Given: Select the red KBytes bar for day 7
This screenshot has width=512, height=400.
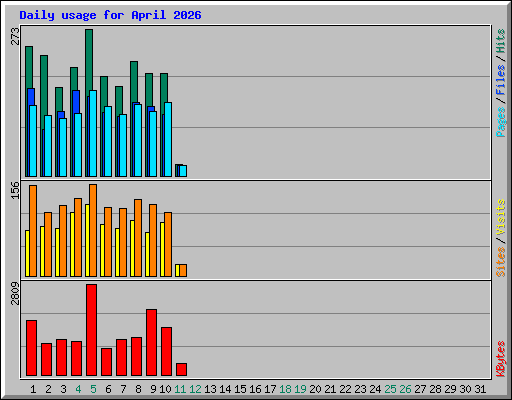Looking at the screenshot, I should [121, 357].
